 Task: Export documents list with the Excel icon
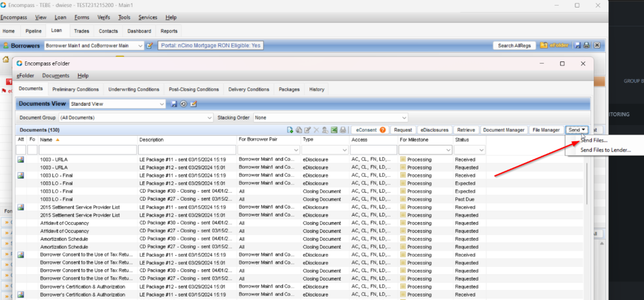point(334,130)
